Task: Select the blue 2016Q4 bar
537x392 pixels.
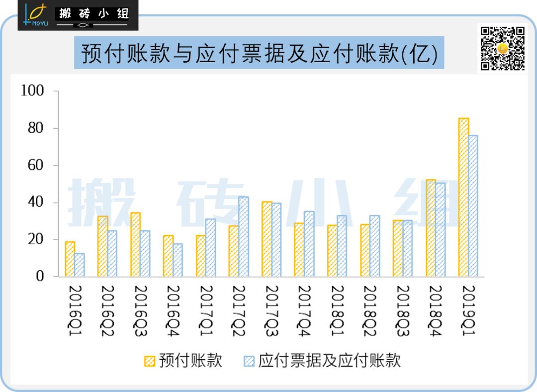Action: pos(178,260)
